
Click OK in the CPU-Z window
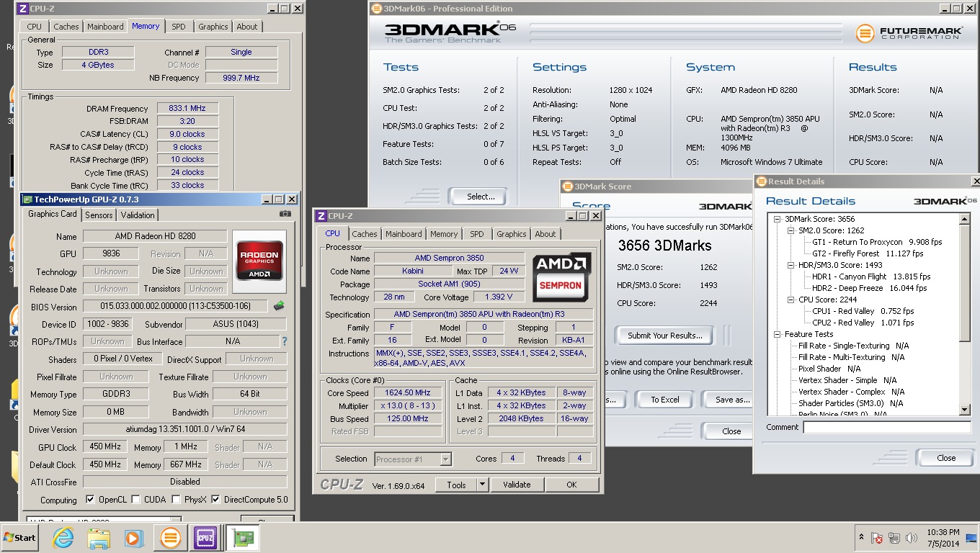coord(571,485)
